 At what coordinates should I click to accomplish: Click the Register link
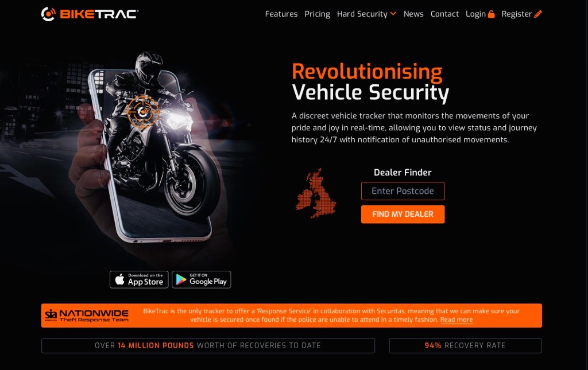click(x=517, y=14)
